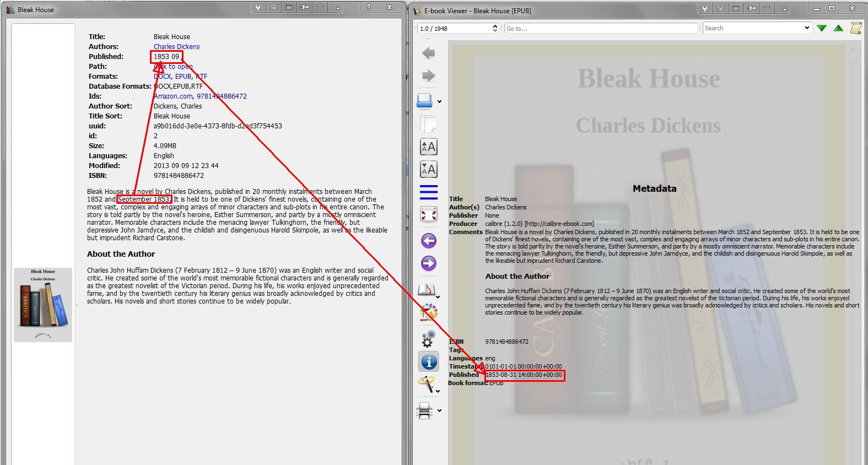
Task: Go to previous page with purple arrow
Action: (x=428, y=241)
